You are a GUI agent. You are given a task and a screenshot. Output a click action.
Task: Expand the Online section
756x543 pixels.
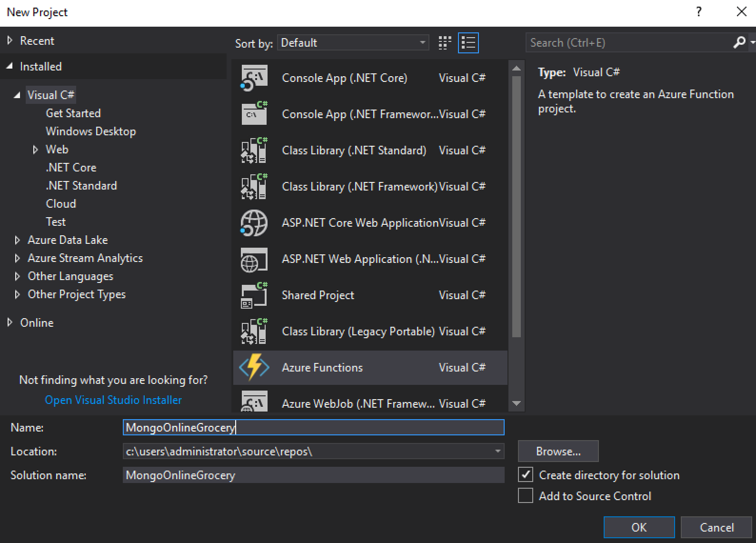(10, 322)
